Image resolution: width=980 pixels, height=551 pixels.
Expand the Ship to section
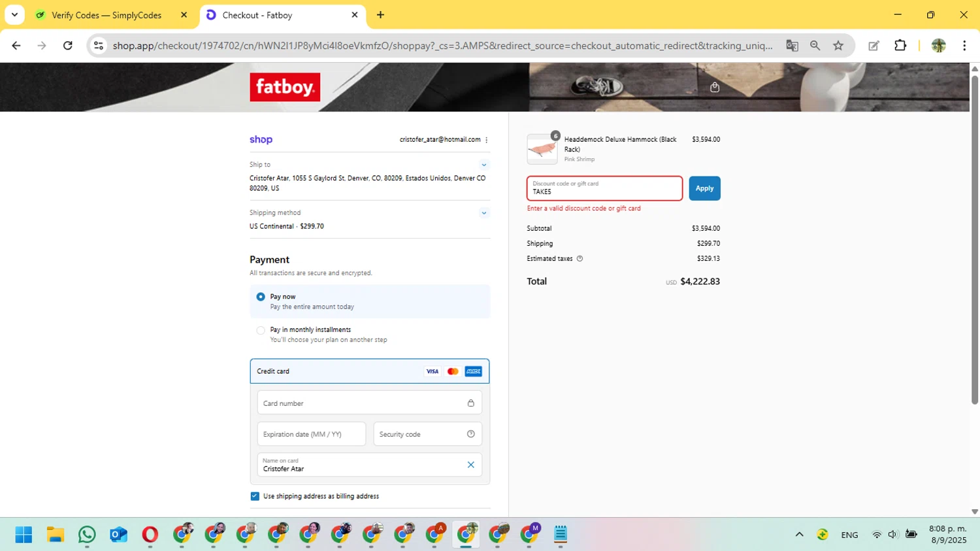[x=484, y=165]
